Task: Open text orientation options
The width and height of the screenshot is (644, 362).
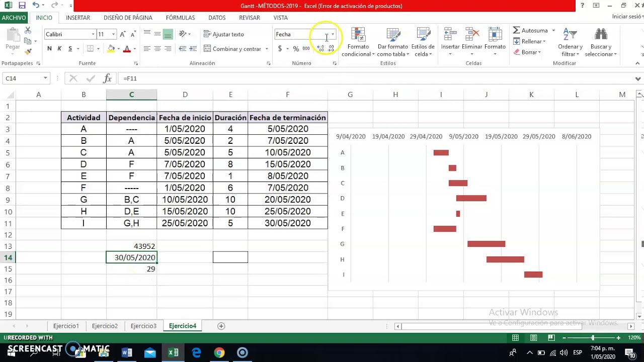Action: [184, 34]
